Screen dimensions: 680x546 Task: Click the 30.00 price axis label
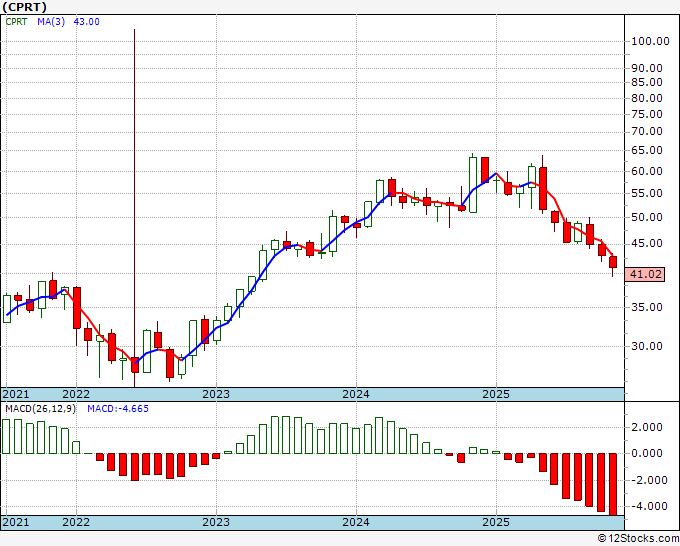(x=647, y=346)
